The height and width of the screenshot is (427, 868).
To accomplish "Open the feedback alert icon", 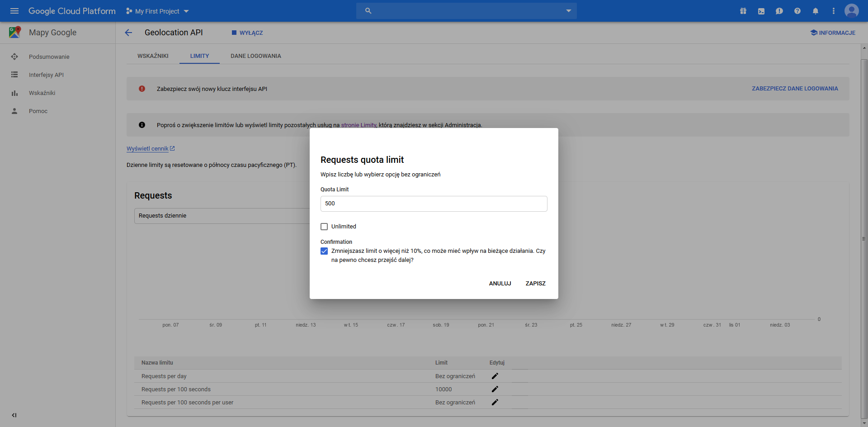I will point(779,11).
